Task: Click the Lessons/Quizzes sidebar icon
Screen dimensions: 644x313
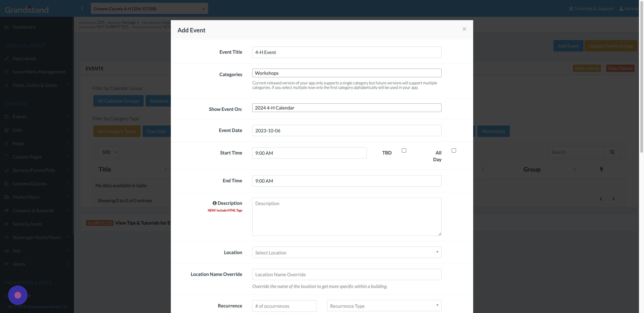Action: [x=7, y=184]
